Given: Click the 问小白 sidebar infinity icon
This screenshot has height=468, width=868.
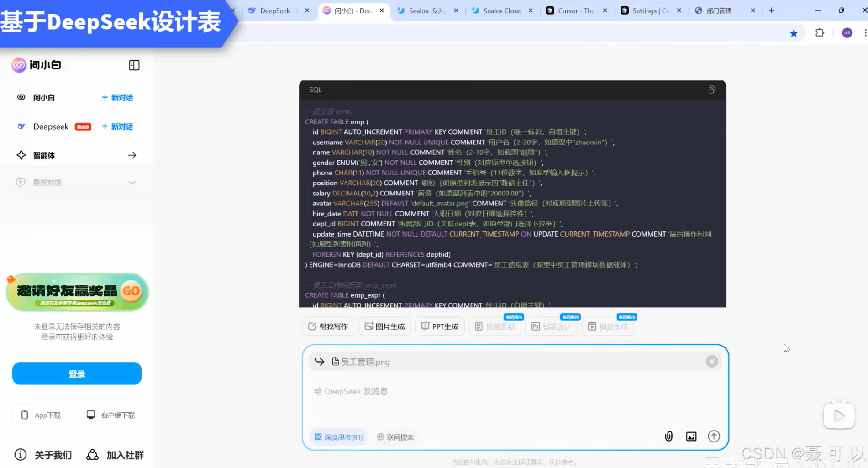Looking at the screenshot, I should [x=21, y=97].
